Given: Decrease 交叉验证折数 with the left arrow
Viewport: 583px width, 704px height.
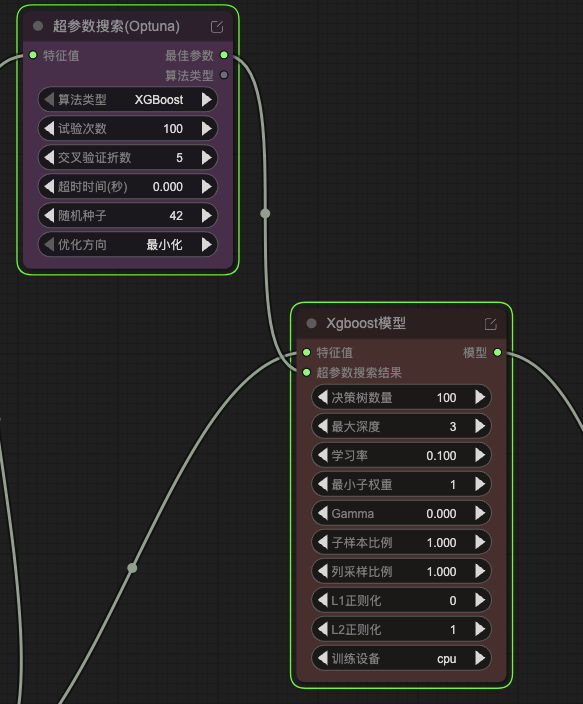Looking at the screenshot, I should click(x=49, y=158).
